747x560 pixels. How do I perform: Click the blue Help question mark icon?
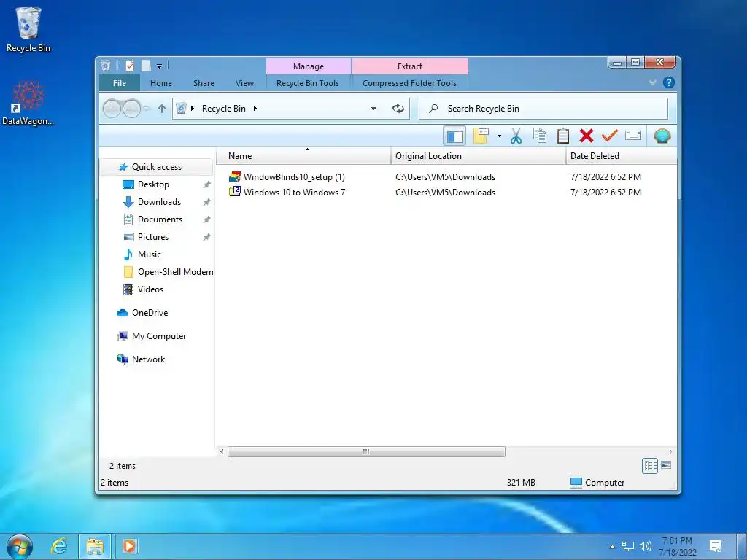(668, 82)
